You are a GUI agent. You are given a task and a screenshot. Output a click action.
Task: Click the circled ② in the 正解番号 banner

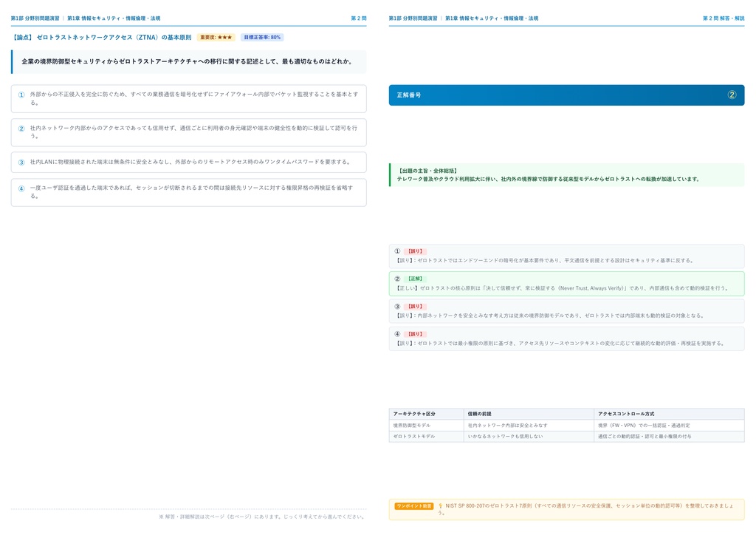point(732,95)
